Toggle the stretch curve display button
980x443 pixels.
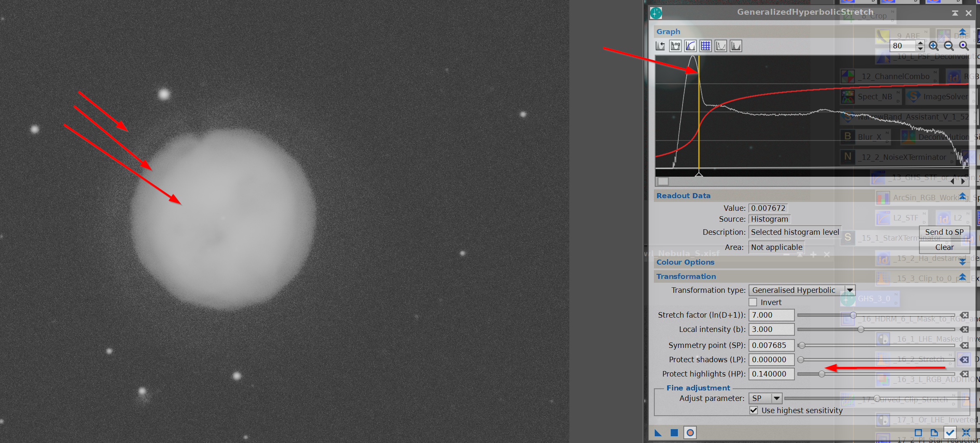coord(691,46)
